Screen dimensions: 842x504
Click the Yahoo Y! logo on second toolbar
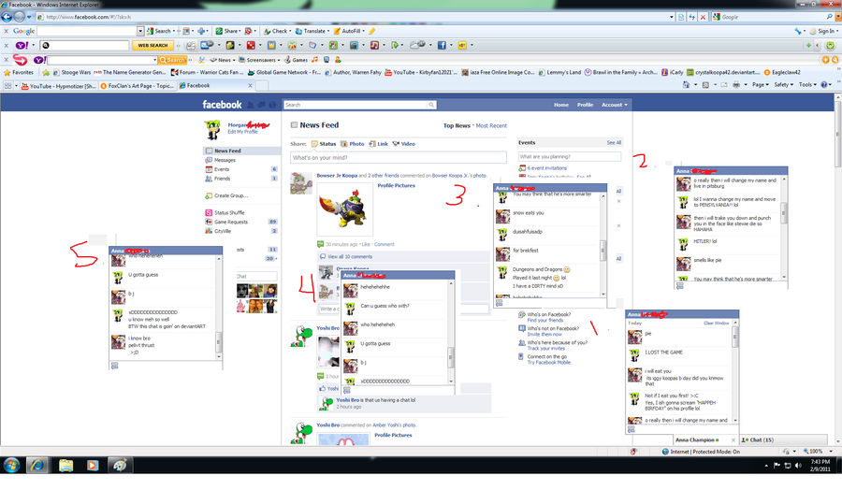tap(22, 45)
